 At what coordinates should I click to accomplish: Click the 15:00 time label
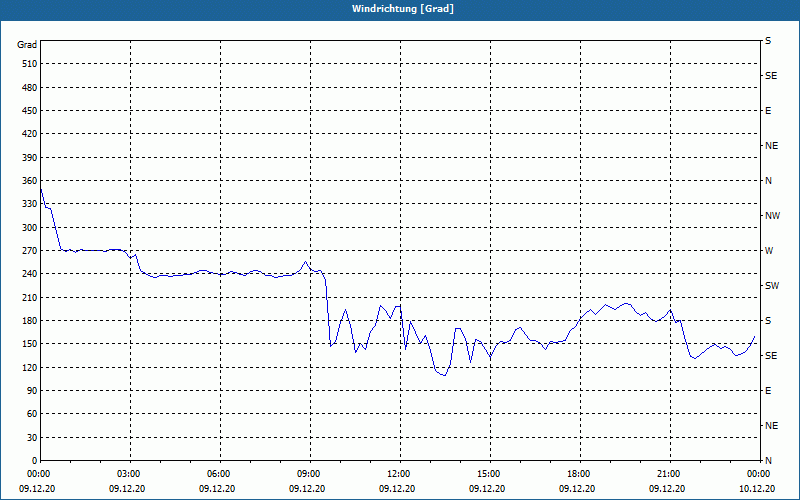point(490,473)
